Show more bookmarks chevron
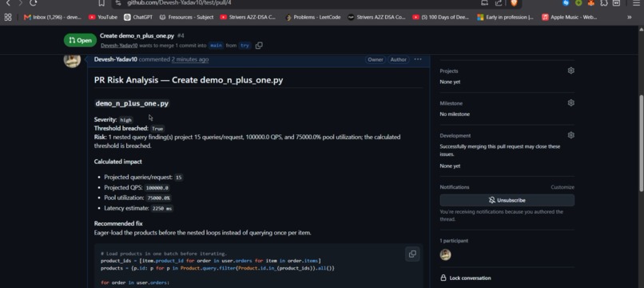 (x=629, y=18)
